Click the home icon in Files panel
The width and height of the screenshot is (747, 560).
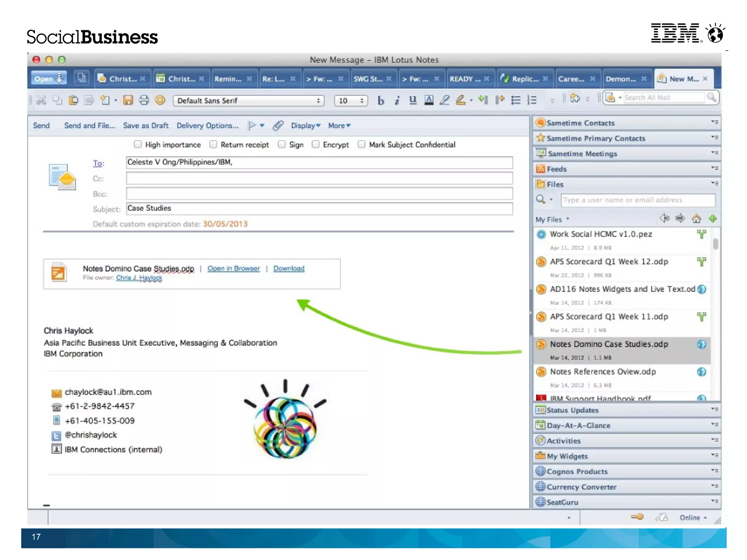click(696, 219)
